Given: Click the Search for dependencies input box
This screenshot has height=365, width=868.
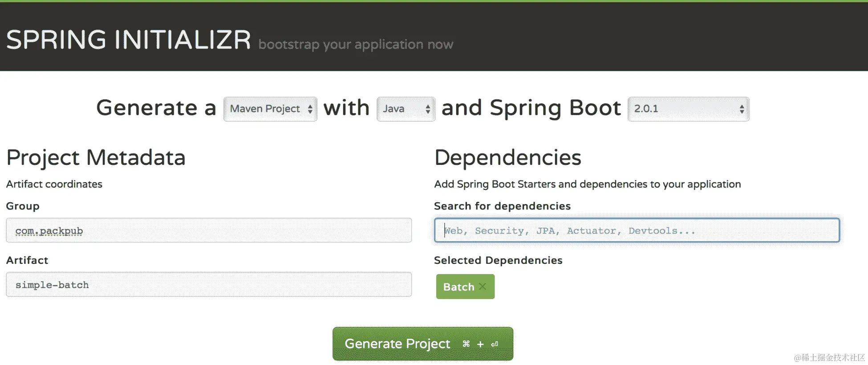Looking at the screenshot, I should 637,230.
